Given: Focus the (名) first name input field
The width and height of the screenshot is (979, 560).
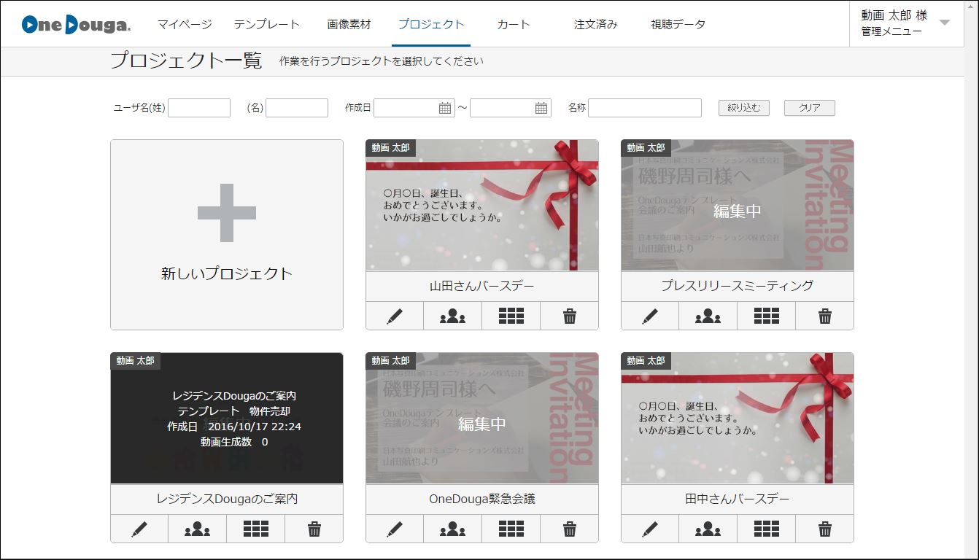Looking at the screenshot, I should click(x=297, y=108).
